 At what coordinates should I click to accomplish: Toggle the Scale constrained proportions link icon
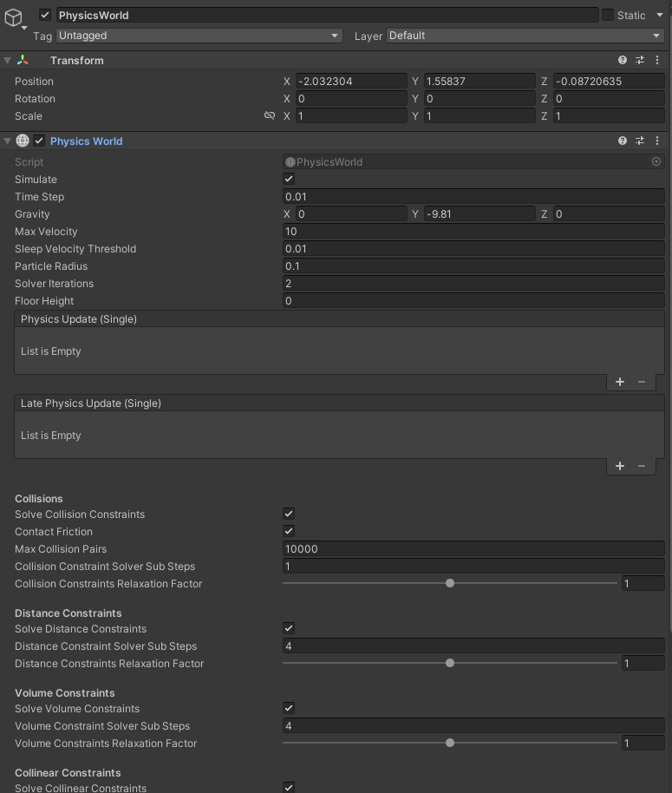[x=270, y=116]
